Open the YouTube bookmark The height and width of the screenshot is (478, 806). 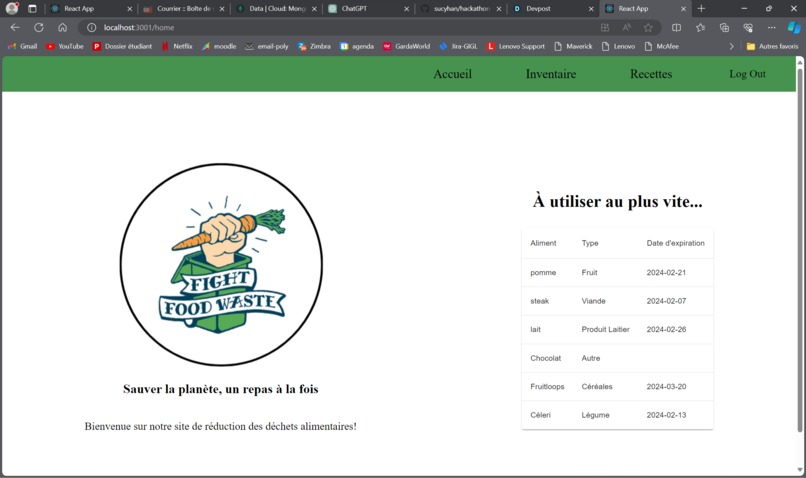[65, 46]
